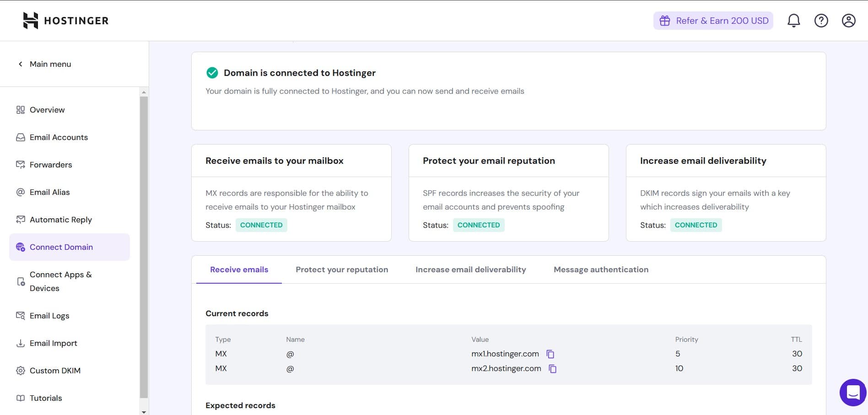Click the Connect Domain globe icon
Viewport: 868px width, 415px height.
click(21, 247)
